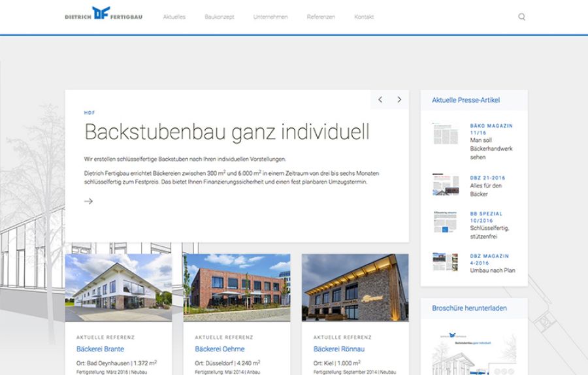The image size is (588, 375).
Task: Go to previous slide arrow
Action: [380, 99]
